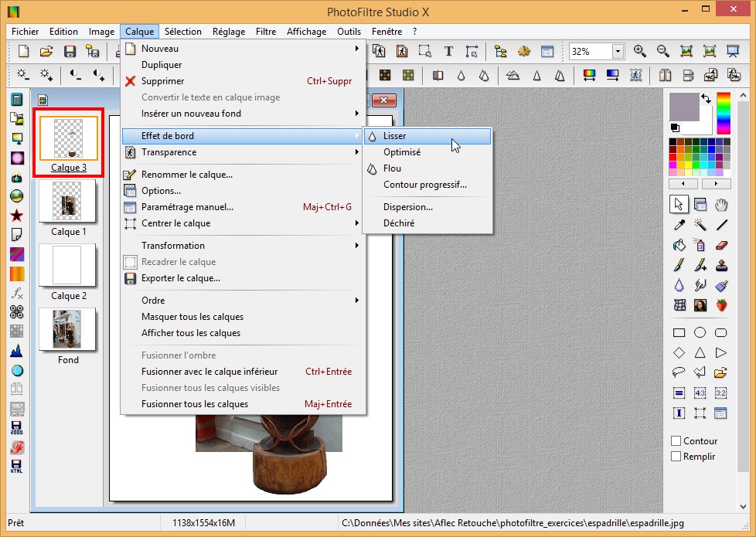Close the image window with red X
This screenshot has width=756, height=537.
pyautogui.click(x=383, y=100)
